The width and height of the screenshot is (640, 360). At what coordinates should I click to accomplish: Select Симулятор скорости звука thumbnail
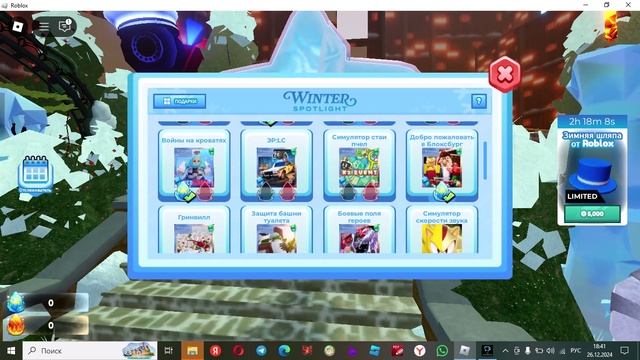click(x=442, y=239)
